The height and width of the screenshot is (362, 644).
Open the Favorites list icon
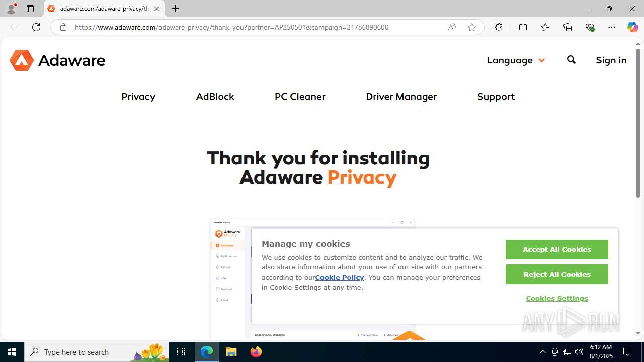[545, 27]
